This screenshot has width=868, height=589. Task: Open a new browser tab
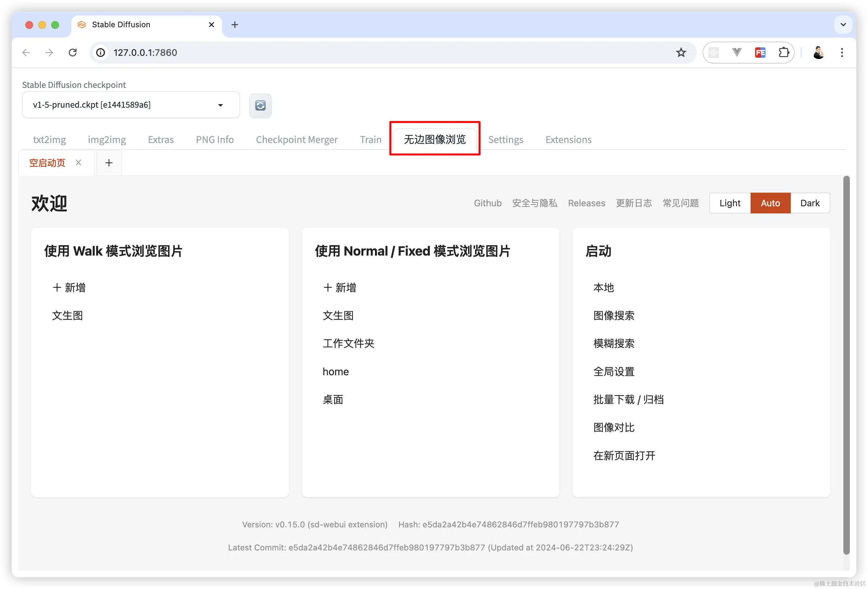tap(235, 25)
